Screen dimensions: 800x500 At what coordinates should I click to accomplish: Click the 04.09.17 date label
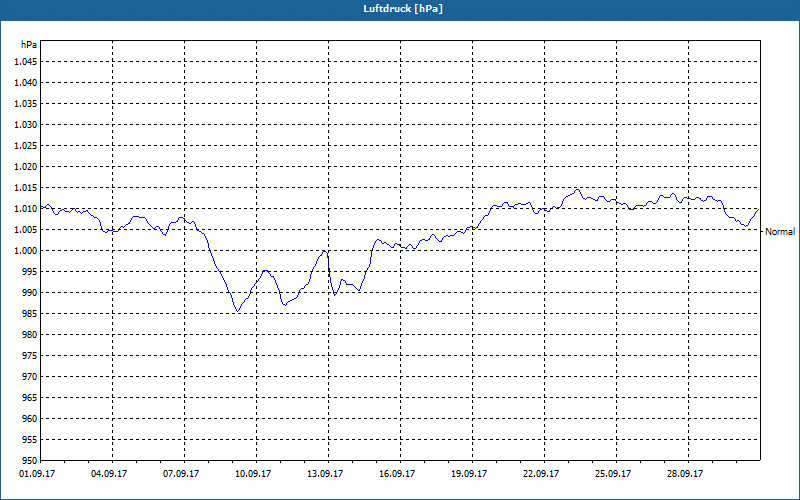click(x=109, y=474)
